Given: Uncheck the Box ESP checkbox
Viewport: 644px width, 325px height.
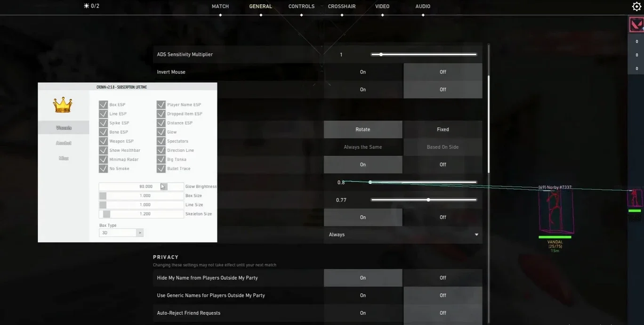Looking at the screenshot, I should click(x=103, y=105).
